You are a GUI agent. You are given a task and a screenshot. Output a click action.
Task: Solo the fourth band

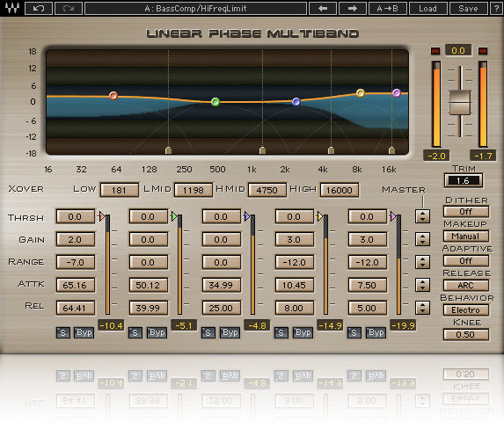281,333
